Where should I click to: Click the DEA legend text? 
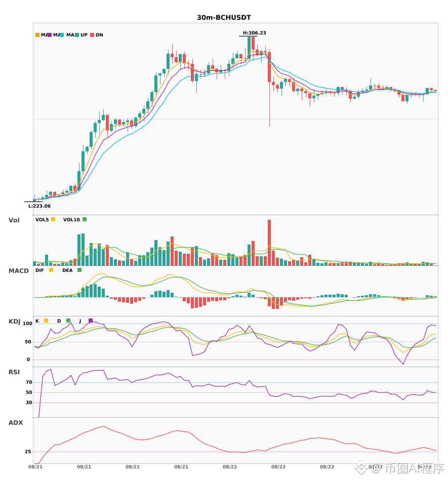click(x=67, y=270)
